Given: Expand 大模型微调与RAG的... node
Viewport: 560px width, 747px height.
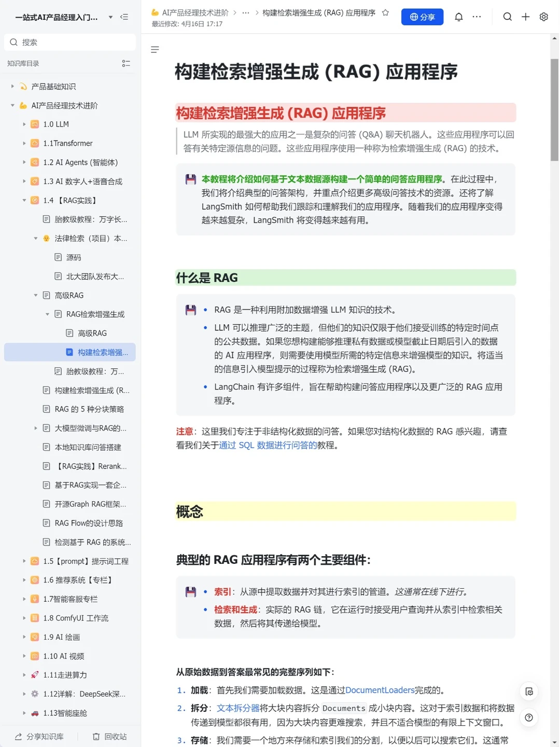Looking at the screenshot, I should coord(36,428).
